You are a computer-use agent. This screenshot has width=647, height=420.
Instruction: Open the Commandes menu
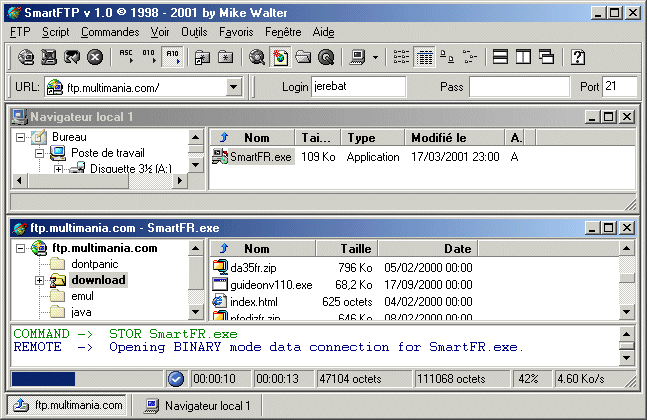pos(110,32)
